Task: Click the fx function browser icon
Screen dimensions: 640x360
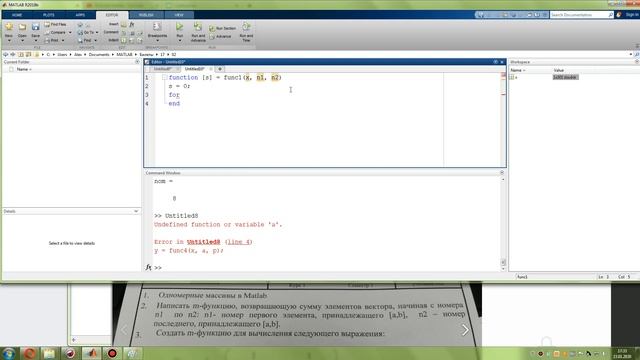Action: 148,267
